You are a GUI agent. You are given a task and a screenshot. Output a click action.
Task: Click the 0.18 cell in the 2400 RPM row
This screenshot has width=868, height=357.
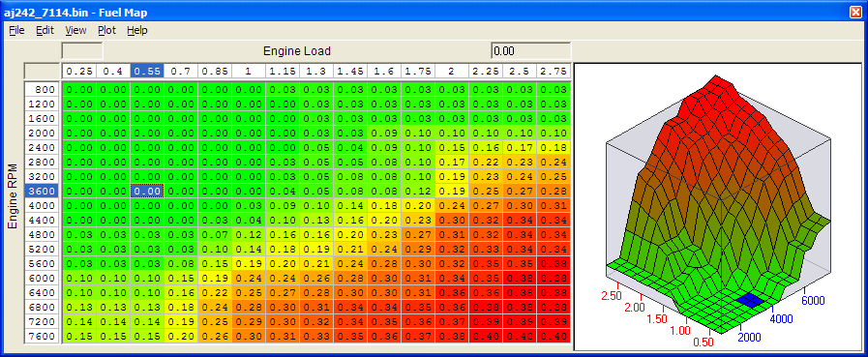tap(553, 147)
